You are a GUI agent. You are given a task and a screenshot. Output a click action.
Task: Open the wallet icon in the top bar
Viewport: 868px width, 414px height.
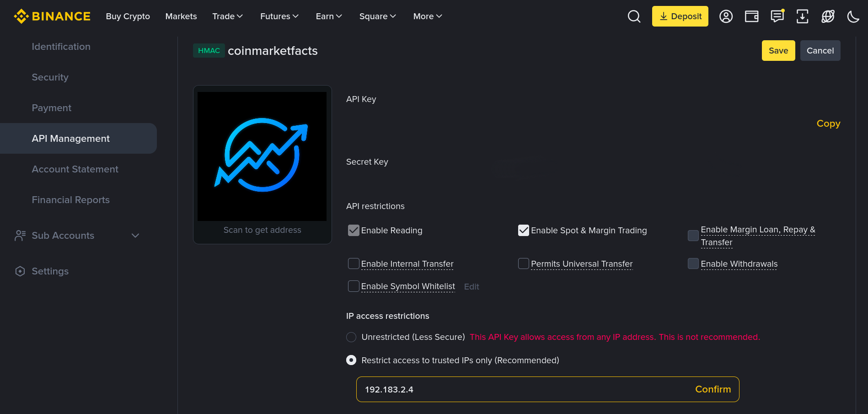click(751, 16)
